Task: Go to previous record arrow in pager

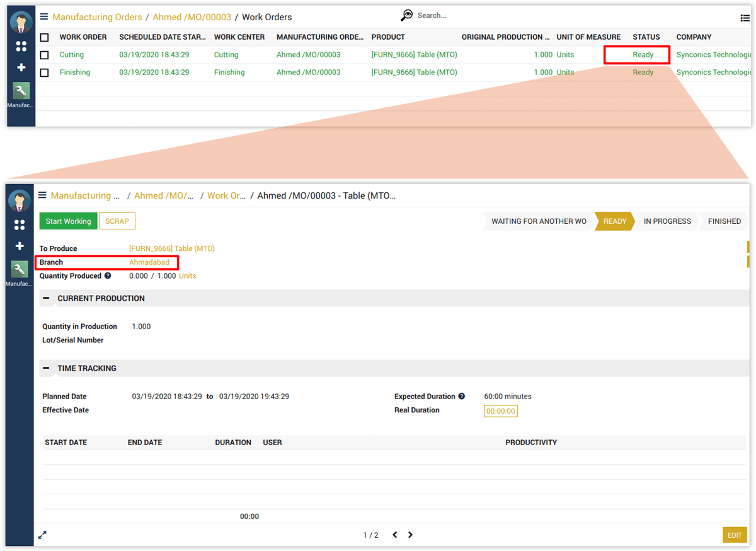Action: 395,535
